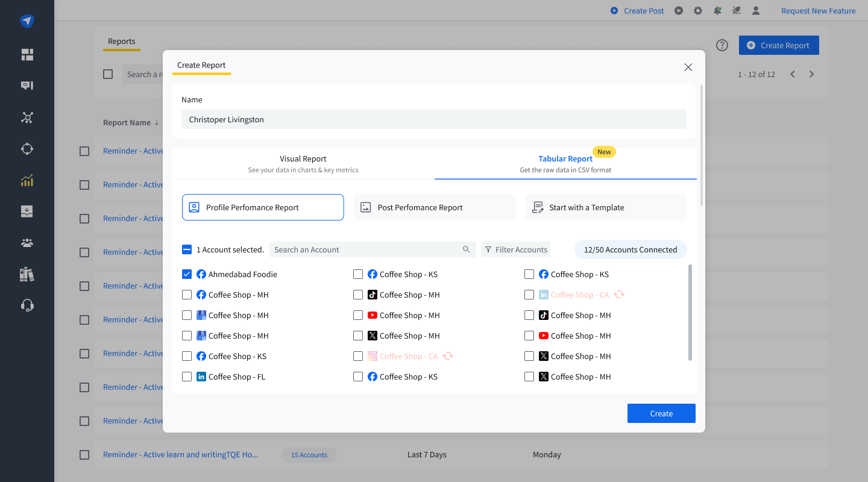Open the analytics chart icon in sidebar

[27, 180]
